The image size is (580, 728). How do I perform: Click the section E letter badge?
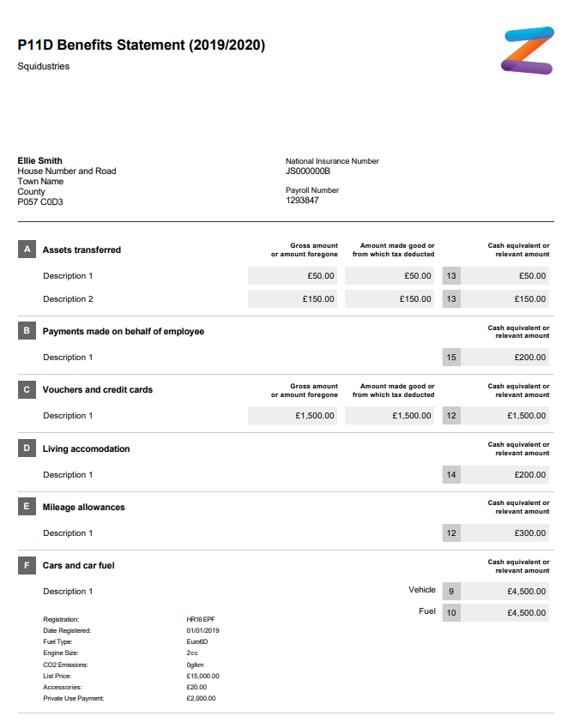27,507
